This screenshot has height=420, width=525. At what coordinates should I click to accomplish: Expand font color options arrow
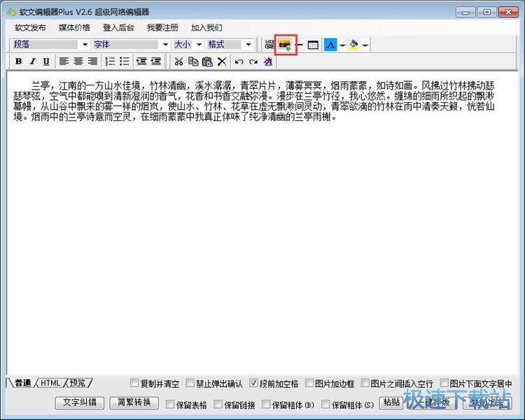[342, 45]
